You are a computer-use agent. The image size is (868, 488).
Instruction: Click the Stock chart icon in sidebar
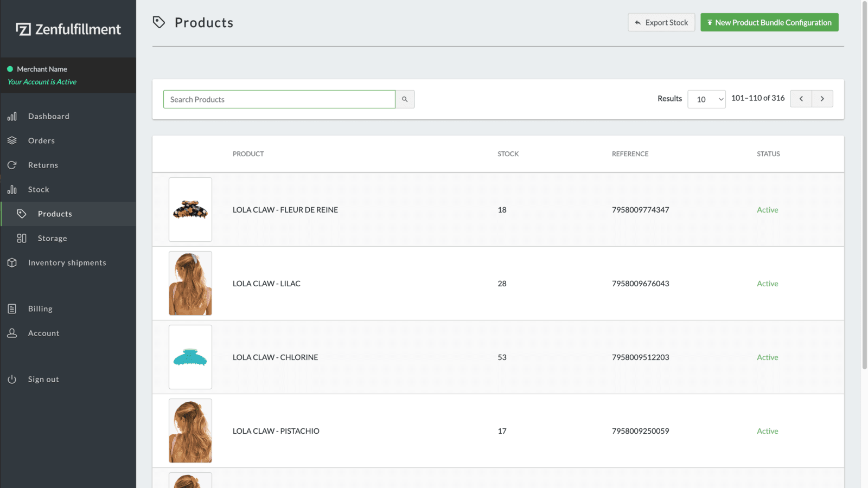pos(12,189)
